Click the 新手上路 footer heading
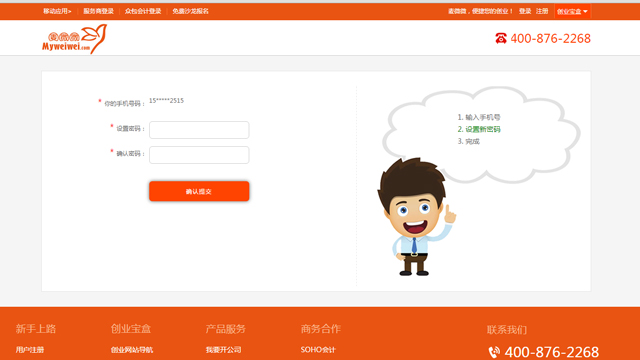This screenshot has width=640, height=360. (x=36, y=329)
